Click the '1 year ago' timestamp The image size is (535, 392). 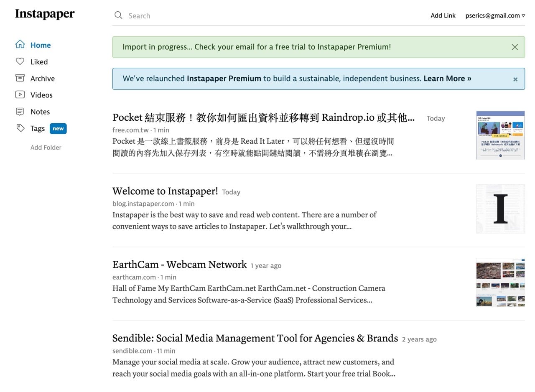pos(266,265)
